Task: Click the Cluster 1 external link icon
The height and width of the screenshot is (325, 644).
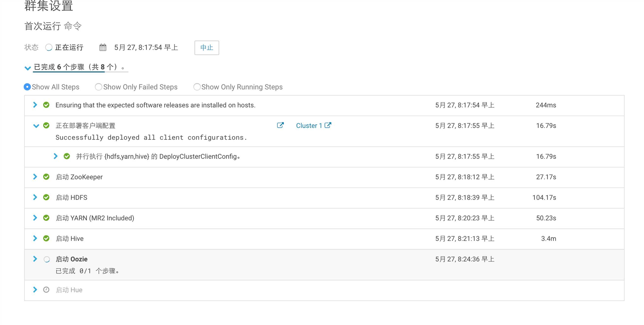Action: [x=329, y=125]
